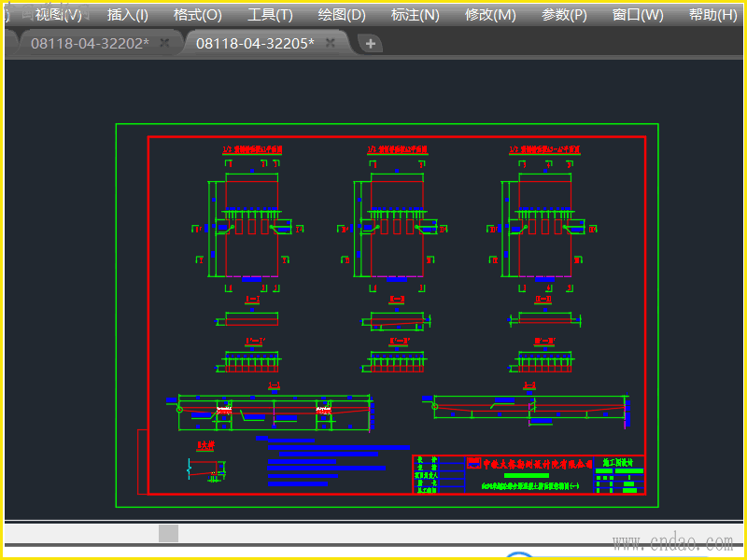The image size is (747, 560).
Task: Open the 绘图(D) Draw menu
Action: (x=342, y=15)
